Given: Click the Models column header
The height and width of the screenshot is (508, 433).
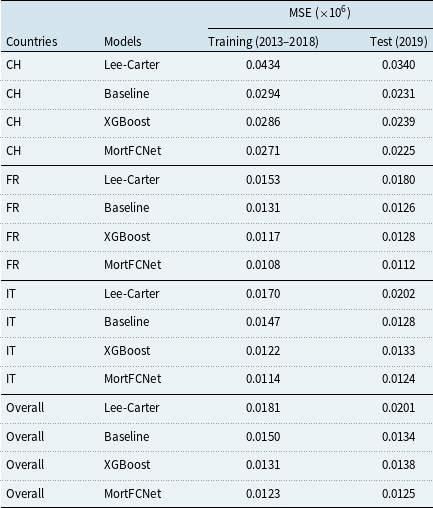Looking at the screenshot, I should click(123, 42).
